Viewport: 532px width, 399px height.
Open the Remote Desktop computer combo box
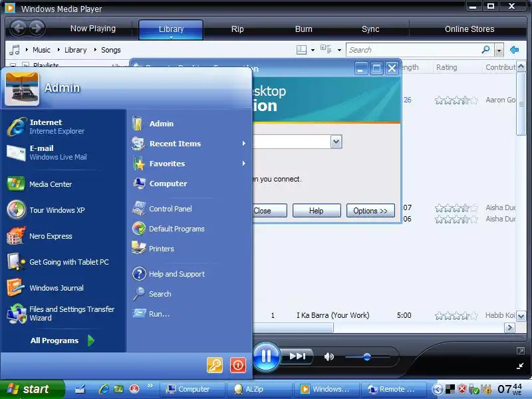coord(336,142)
